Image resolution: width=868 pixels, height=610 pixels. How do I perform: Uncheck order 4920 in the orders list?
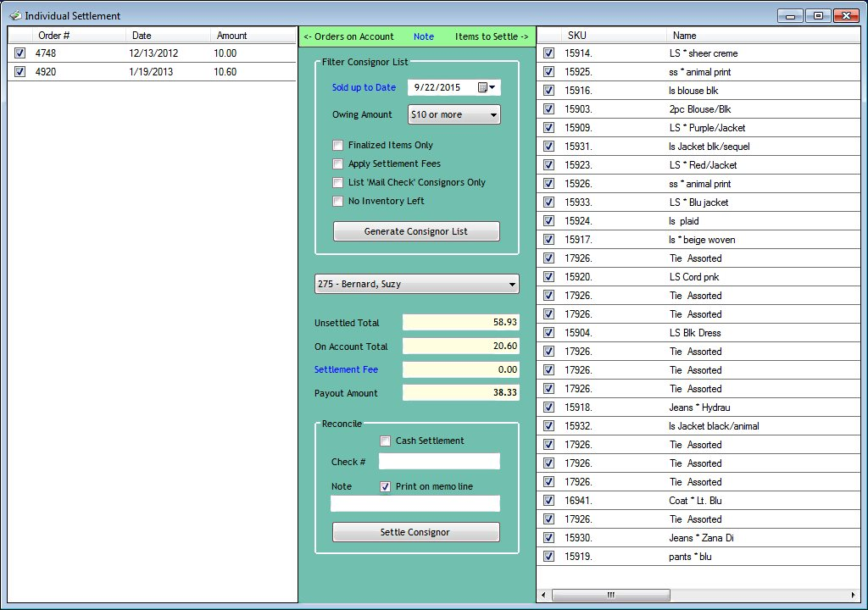tap(20, 72)
